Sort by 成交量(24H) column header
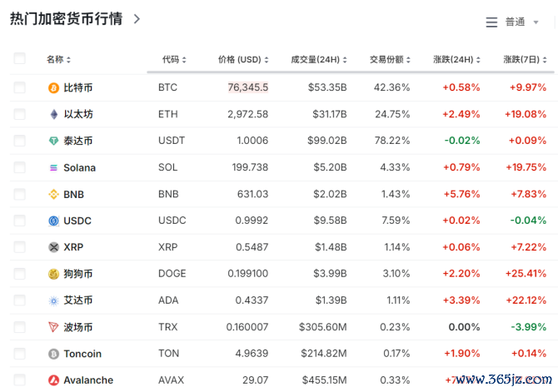 pyautogui.click(x=318, y=60)
